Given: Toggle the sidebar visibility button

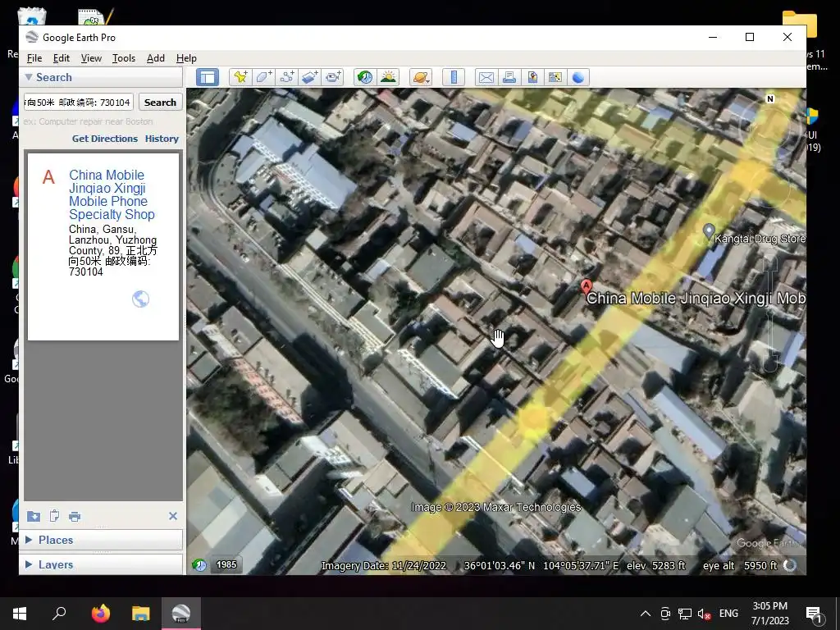Looking at the screenshot, I should (x=208, y=77).
